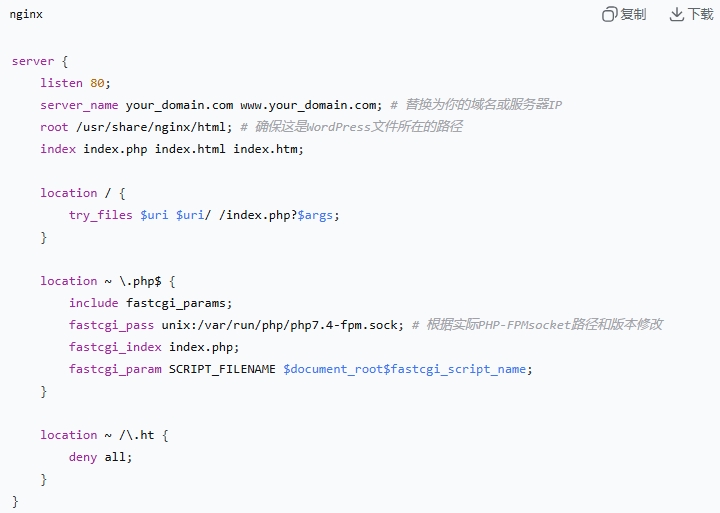Click the SCRIPT_FILENAME parameter
This screenshot has width=720, height=513.
pyautogui.click(x=222, y=369)
